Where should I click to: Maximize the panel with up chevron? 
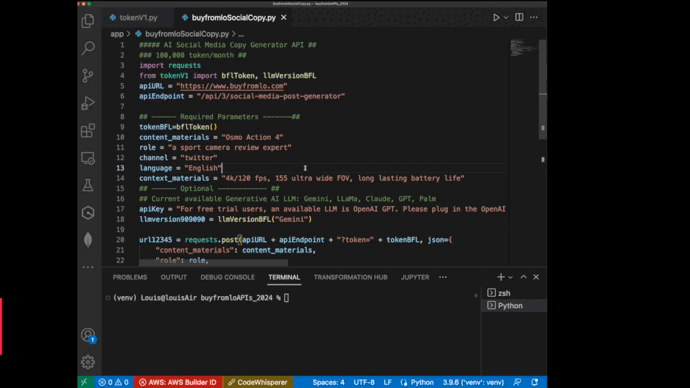pyautogui.click(x=523, y=277)
